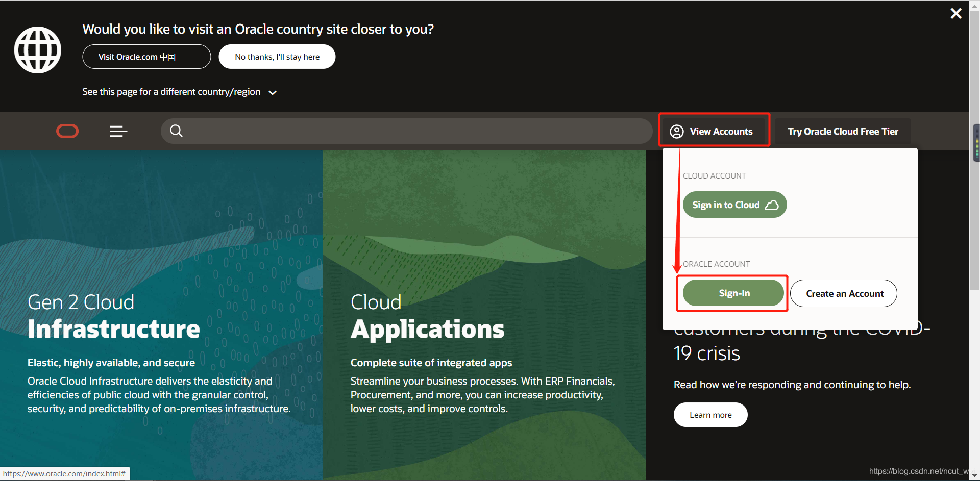Click the magnifying glass search icon

click(176, 131)
